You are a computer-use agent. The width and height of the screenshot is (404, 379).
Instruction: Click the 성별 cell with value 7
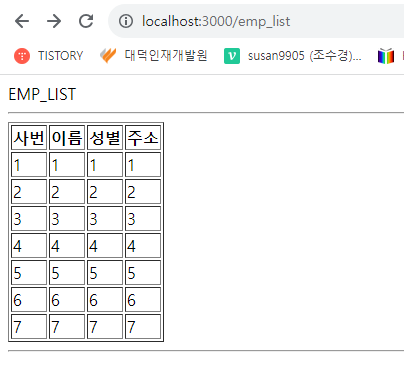105,327
